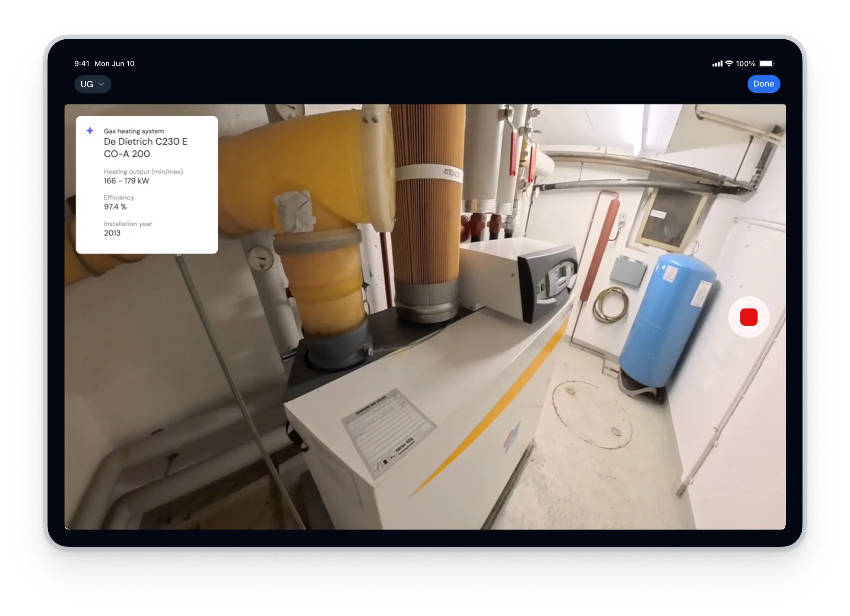The width and height of the screenshot is (850, 616).
Task: Click the Wi-Fi status icon
Action: click(x=729, y=64)
